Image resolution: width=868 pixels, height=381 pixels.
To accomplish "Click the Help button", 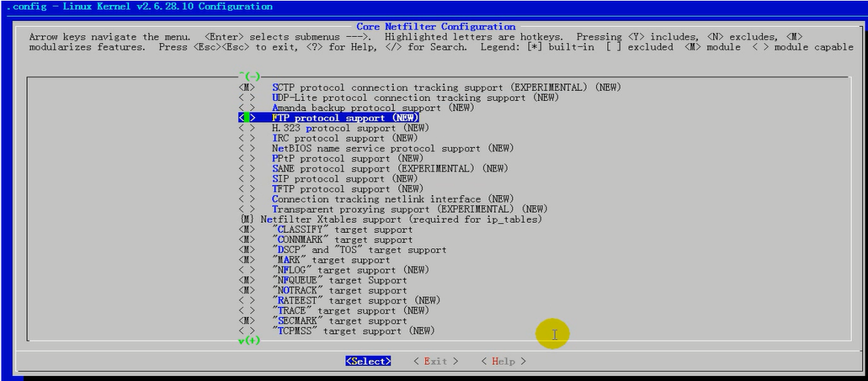I will (x=503, y=361).
